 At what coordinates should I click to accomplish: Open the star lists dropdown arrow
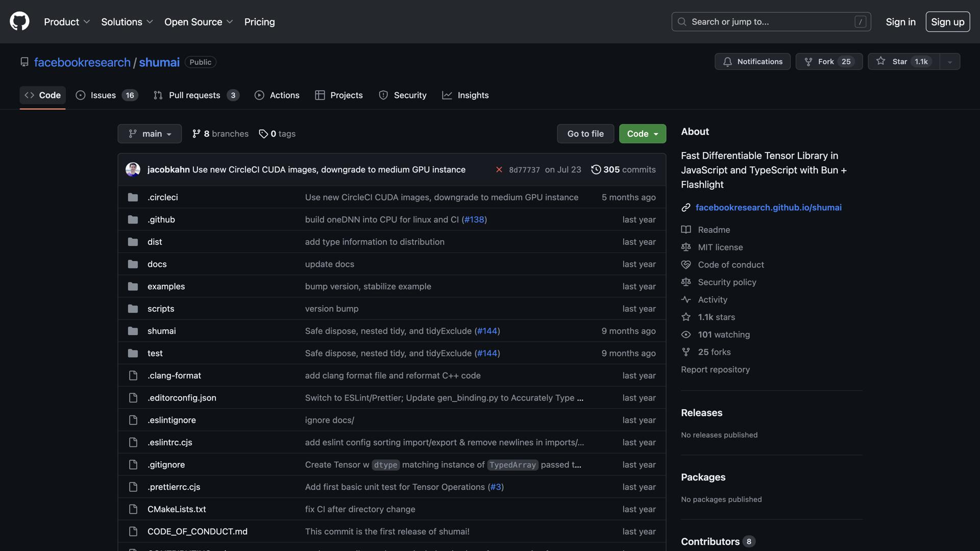[950, 62]
